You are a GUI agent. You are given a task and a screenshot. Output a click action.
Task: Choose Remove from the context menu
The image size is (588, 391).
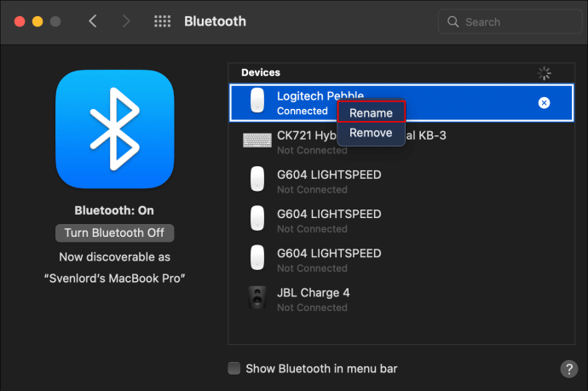click(371, 133)
